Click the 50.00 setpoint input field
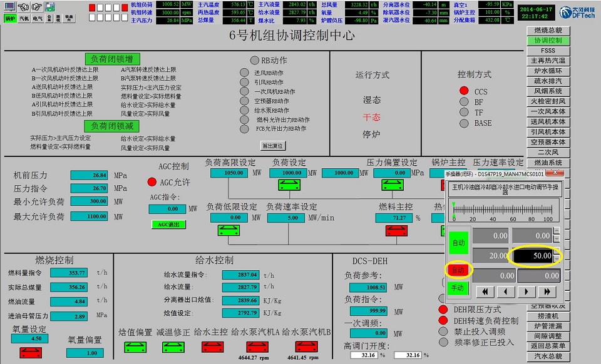Screen dimensions: 601x364 532,255
